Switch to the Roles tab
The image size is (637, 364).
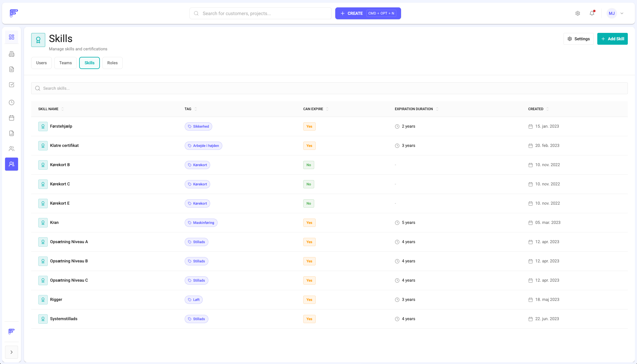click(112, 63)
